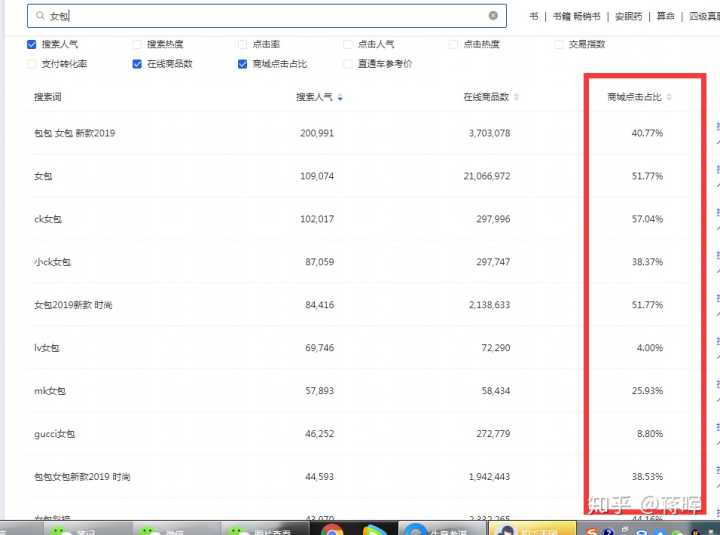Open the Sogou input icon in tray
Image resolution: width=720 pixels, height=535 pixels.
[x=594, y=530]
